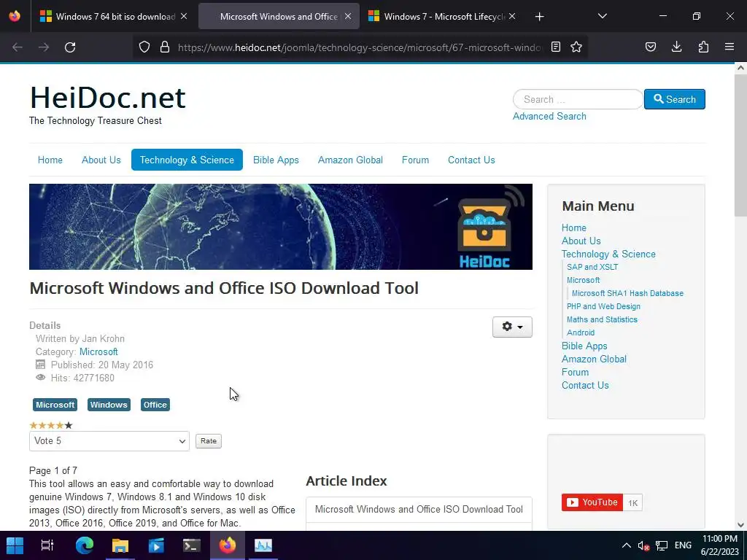Select the Microsoft Windows and Office tab
747x560 pixels.
point(279,17)
